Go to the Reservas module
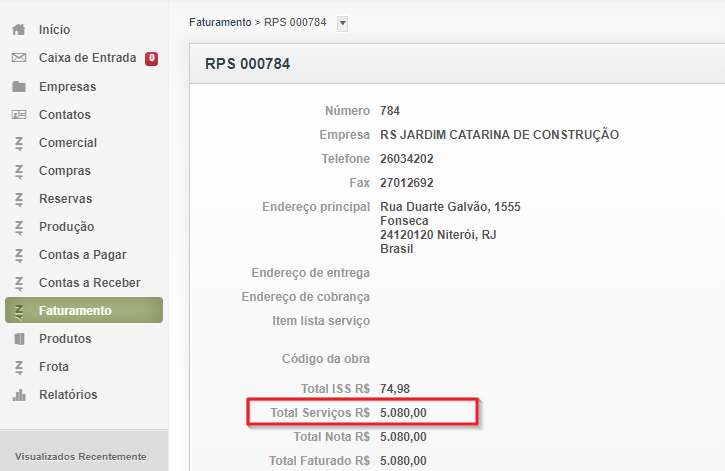This screenshot has height=471, width=725. [65, 199]
